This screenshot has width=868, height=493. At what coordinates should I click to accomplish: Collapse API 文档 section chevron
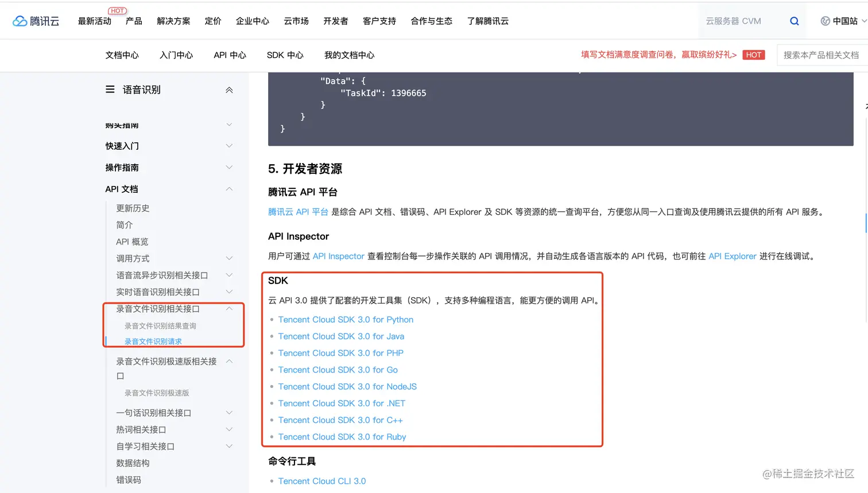coord(229,189)
